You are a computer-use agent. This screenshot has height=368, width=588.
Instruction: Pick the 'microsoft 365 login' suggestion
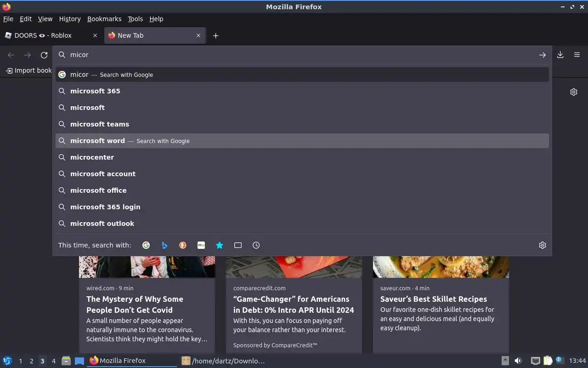pyautogui.click(x=302, y=207)
